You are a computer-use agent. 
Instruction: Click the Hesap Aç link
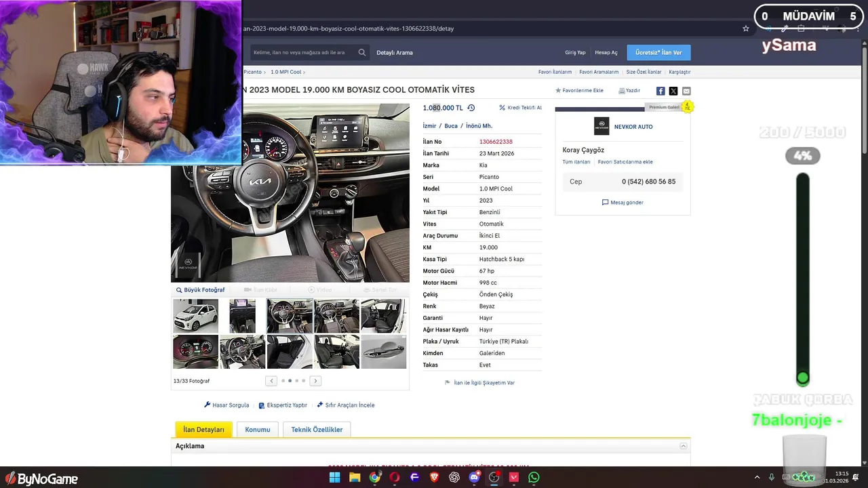(606, 52)
